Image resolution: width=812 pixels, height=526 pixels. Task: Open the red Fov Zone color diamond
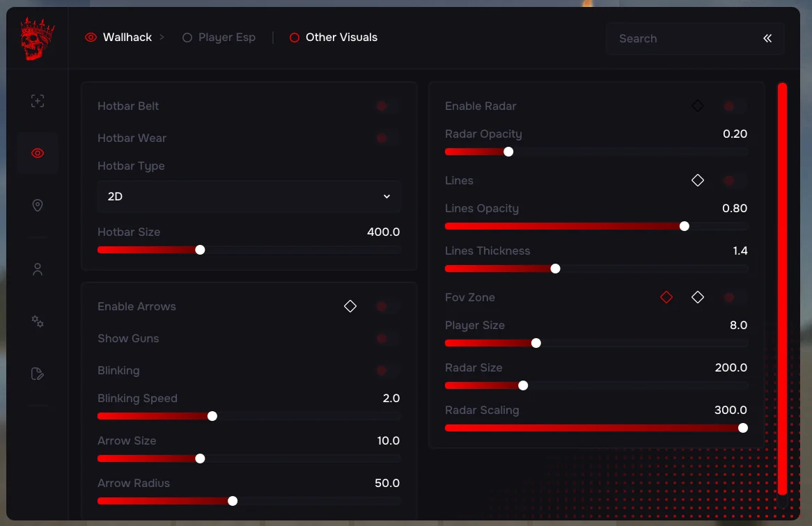[x=666, y=297]
